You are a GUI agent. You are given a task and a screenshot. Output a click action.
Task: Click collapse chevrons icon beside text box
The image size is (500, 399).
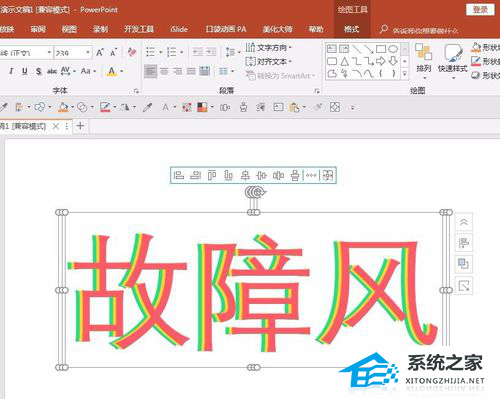click(464, 222)
